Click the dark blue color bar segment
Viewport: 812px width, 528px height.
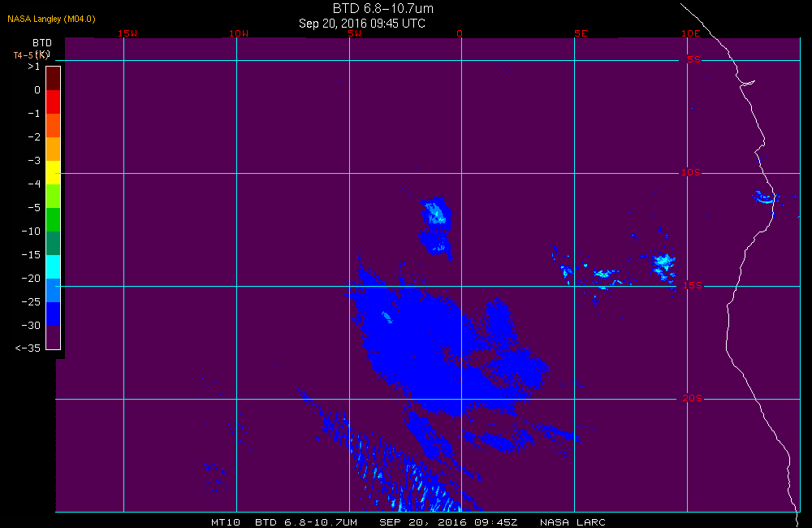54,314
